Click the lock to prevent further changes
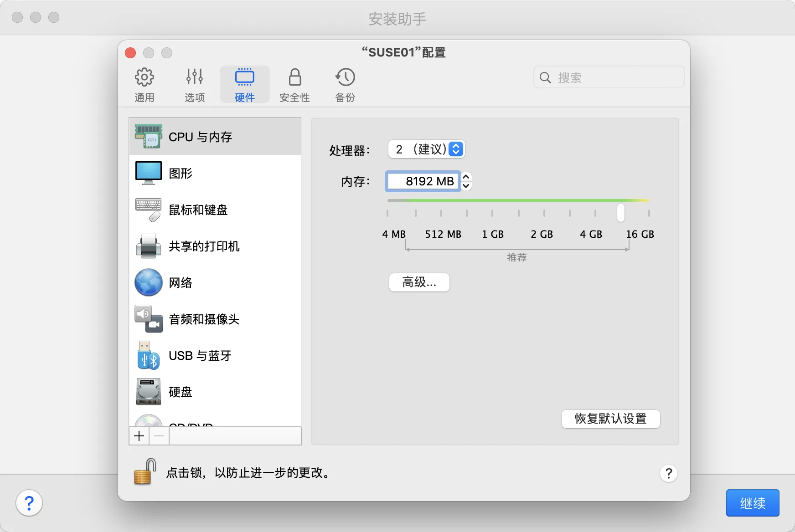 (143, 472)
